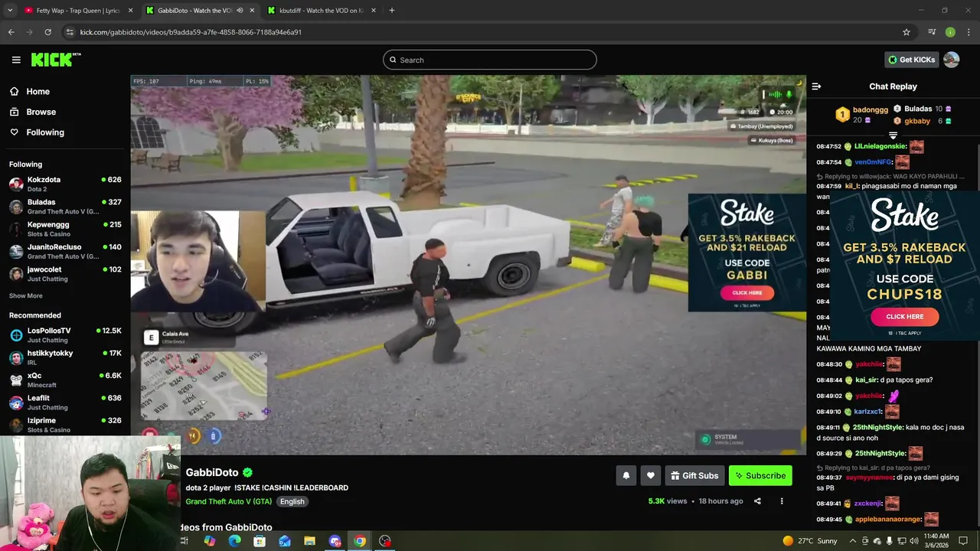Click Google Chrome taskbar icon

(359, 541)
